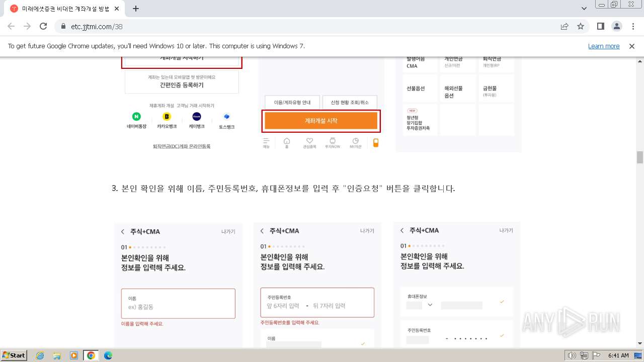Click 이용/계좌유형 안내 in image
The image size is (644, 362).
pyautogui.click(x=292, y=103)
